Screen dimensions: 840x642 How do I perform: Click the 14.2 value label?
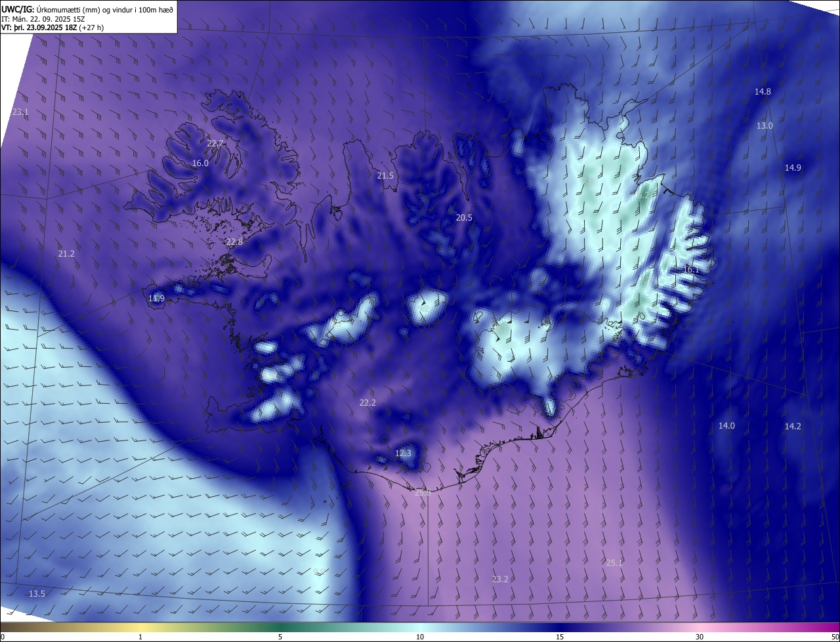click(793, 426)
